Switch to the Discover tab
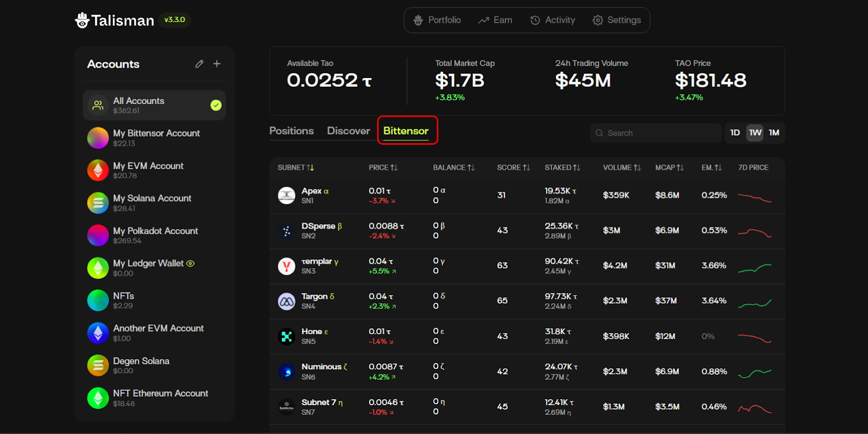868x434 pixels. pos(348,131)
